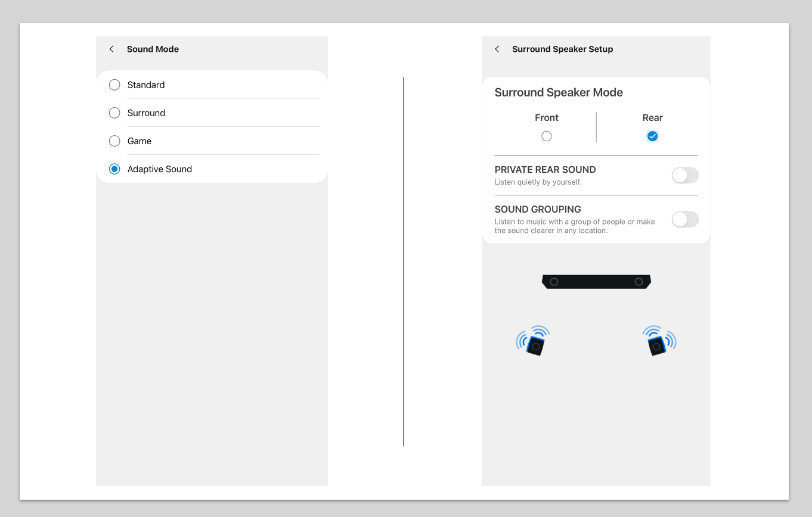The image size is (812, 517).
Task: Click the Surround Speaker Setup header title
Action: pos(562,49)
